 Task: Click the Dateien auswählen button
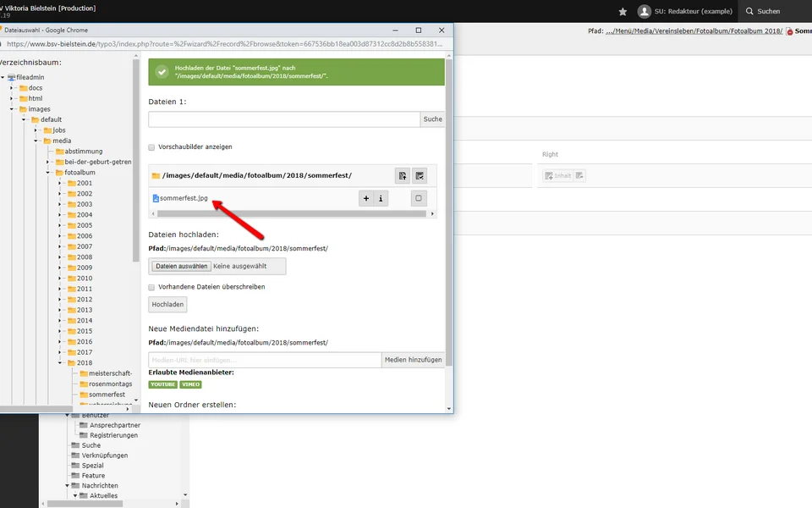pyautogui.click(x=181, y=266)
